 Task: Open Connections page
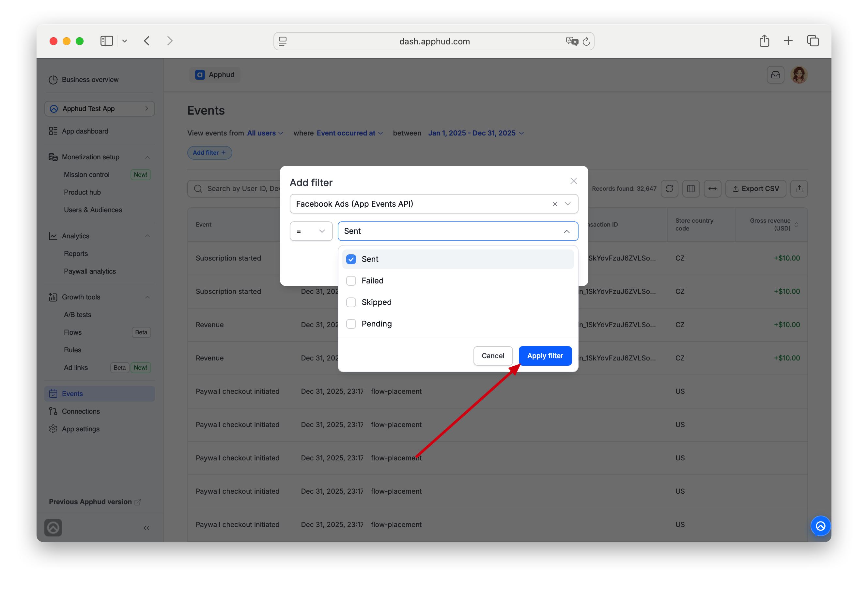click(x=81, y=411)
